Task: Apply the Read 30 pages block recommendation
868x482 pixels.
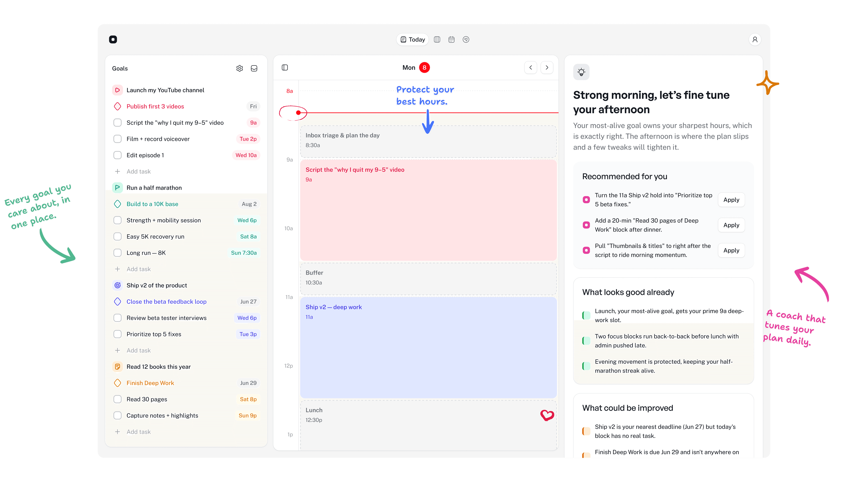Action: coord(731,225)
